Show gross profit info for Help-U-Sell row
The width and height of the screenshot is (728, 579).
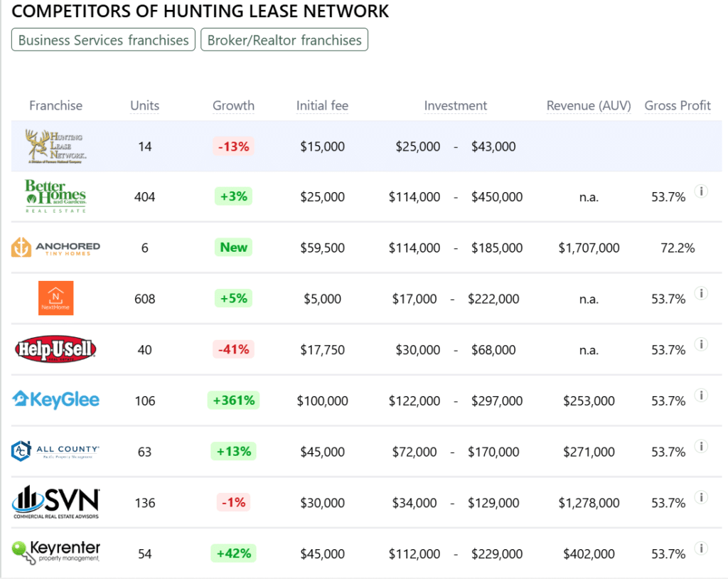coord(701,344)
